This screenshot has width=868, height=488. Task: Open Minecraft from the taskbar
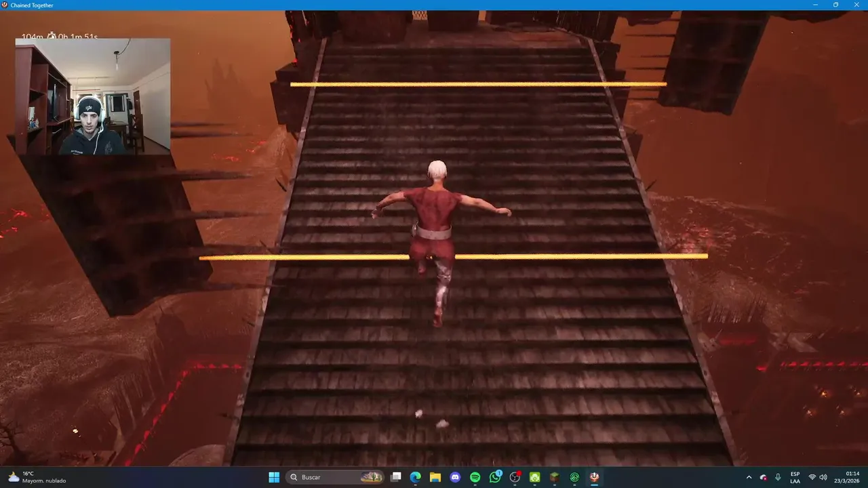pos(554,477)
